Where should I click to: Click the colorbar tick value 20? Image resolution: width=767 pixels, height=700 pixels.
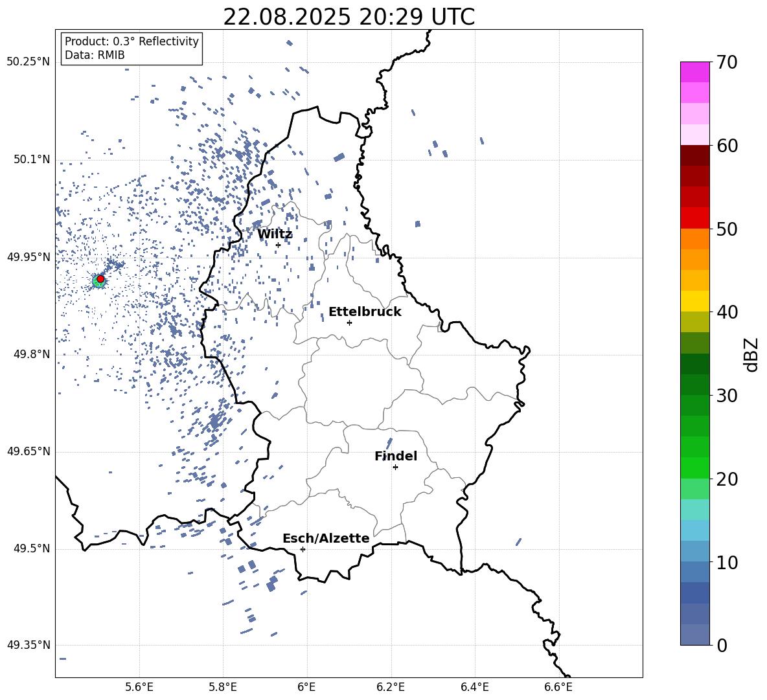point(727,479)
